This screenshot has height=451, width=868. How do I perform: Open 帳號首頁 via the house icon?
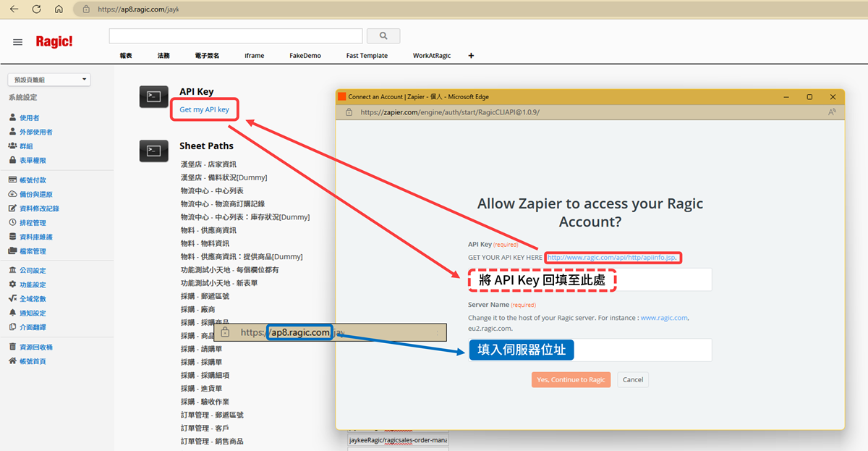[x=12, y=361]
